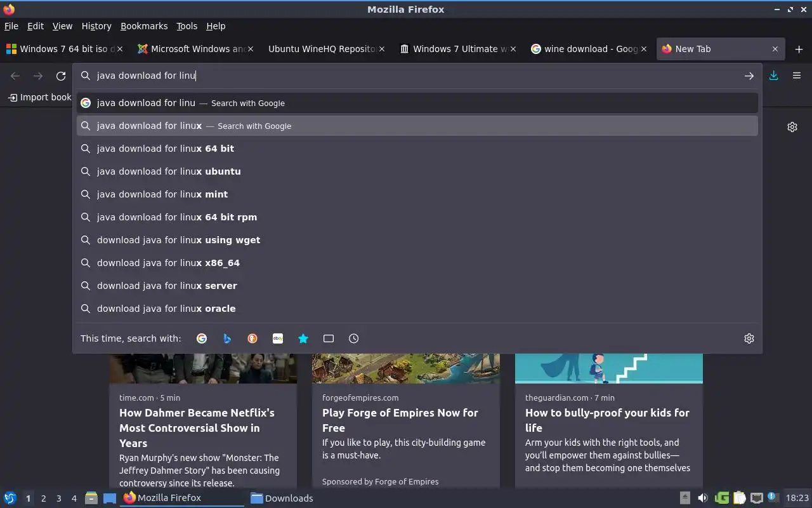Personalize New Tab with gear icon

click(x=792, y=127)
